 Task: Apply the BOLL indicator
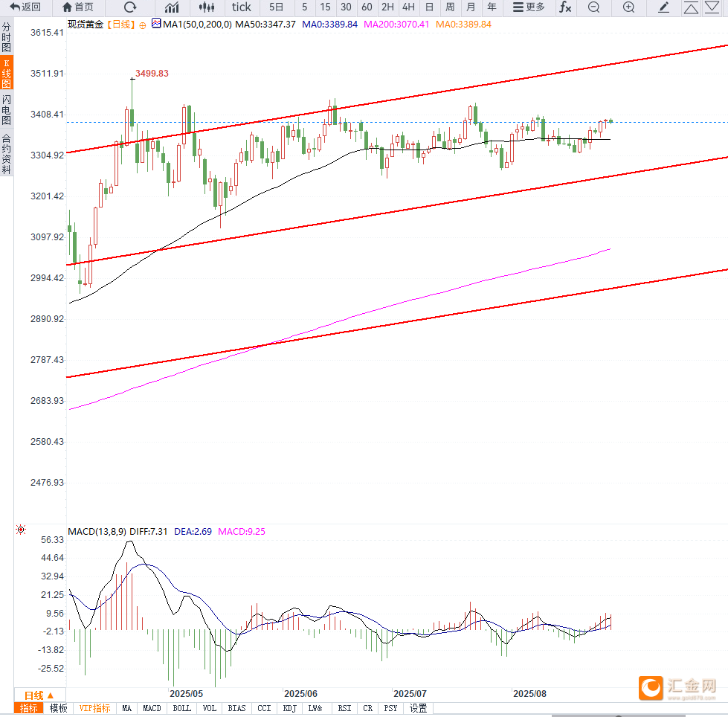(181, 708)
